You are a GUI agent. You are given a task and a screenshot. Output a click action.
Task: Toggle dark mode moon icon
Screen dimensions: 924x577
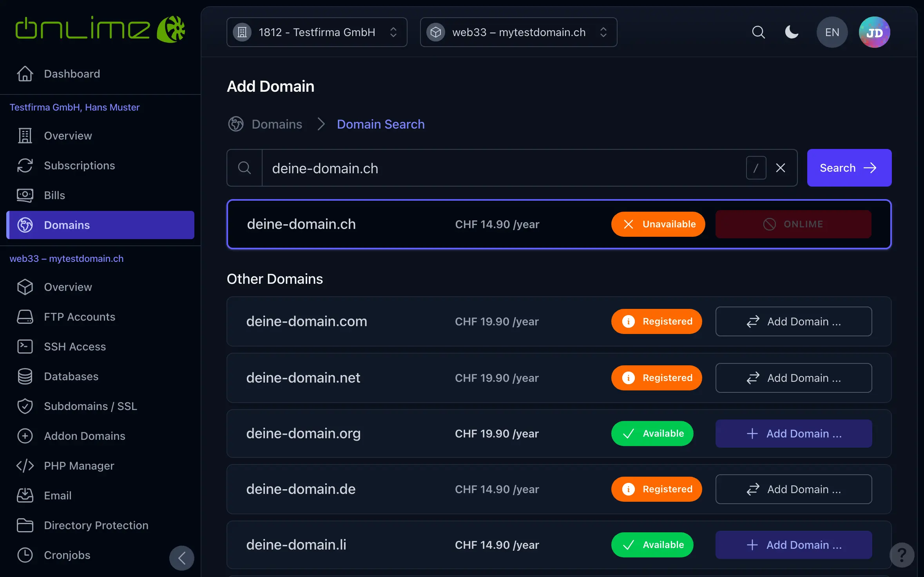click(792, 32)
